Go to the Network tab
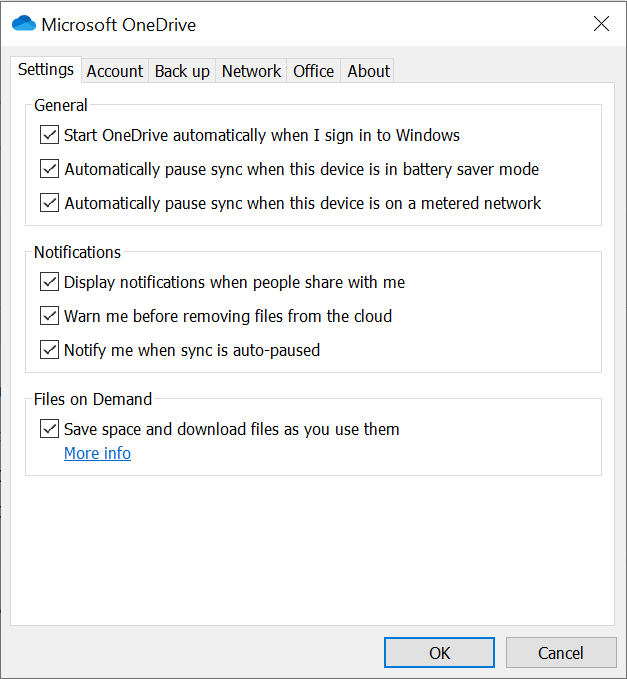627x679 pixels. (251, 71)
